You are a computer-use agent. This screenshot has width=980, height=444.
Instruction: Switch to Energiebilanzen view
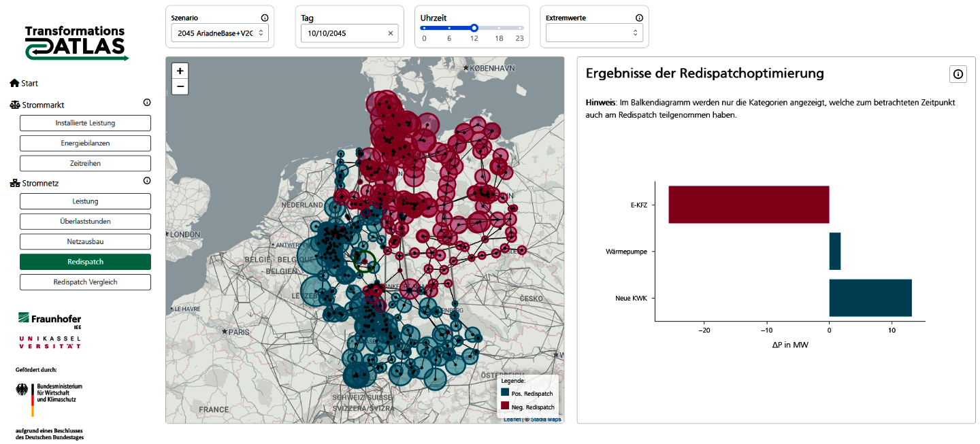pyautogui.click(x=85, y=143)
